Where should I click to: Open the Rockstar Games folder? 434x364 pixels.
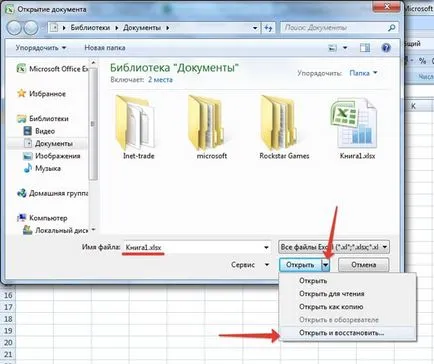284,127
